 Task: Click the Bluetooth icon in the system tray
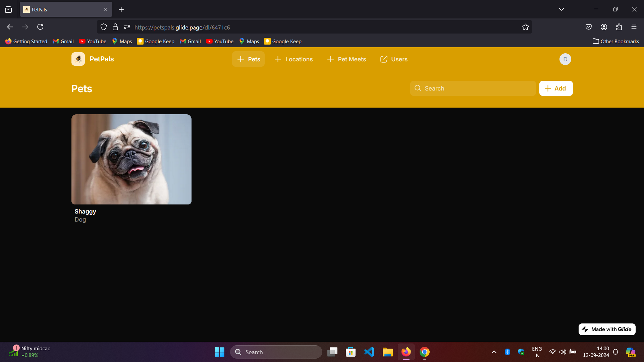(507, 352)
